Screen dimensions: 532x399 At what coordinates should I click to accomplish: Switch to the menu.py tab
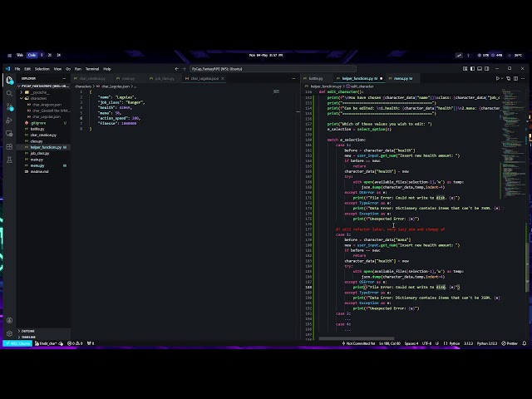pos(402,78)
